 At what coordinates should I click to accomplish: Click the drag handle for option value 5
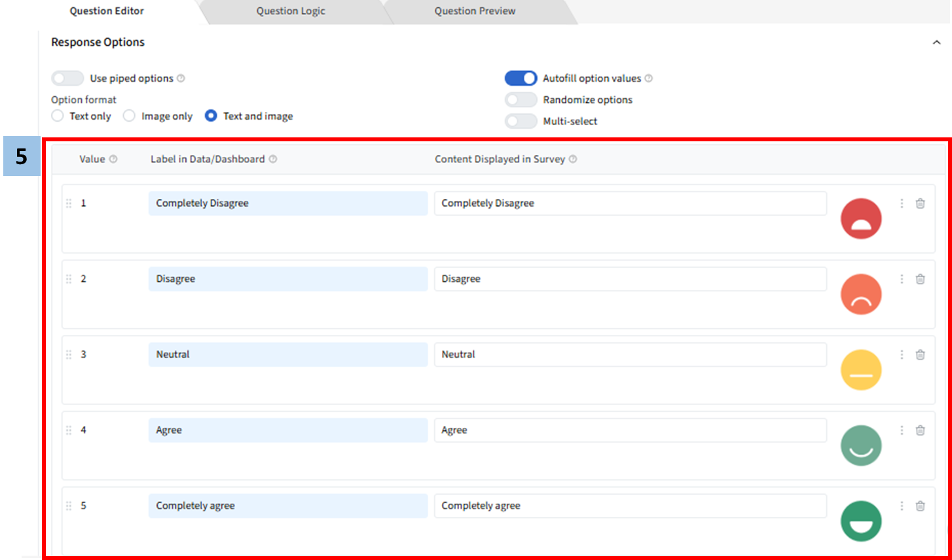69,506
